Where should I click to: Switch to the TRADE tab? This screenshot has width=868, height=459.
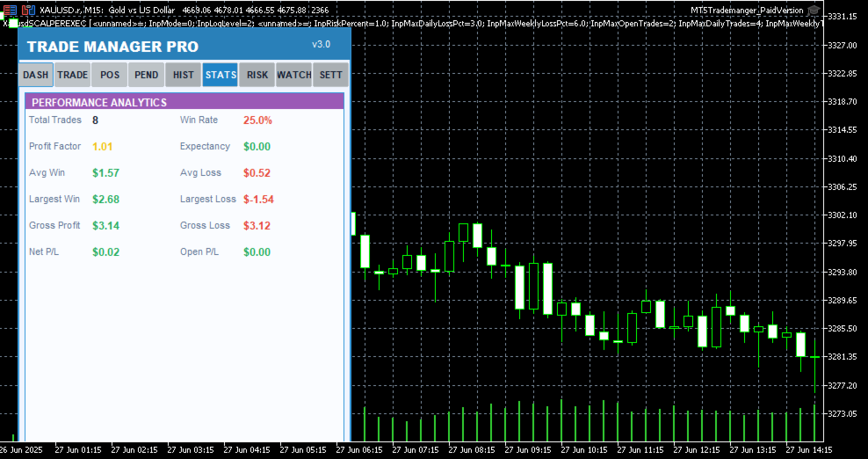(73, 75)
